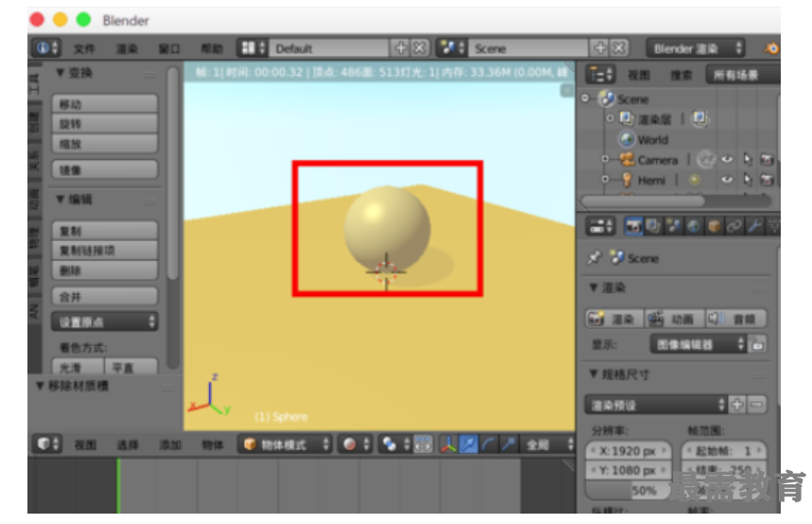Open the Outliner editor type icon
This screenshot has width=812, height=524.
point(600,75)
